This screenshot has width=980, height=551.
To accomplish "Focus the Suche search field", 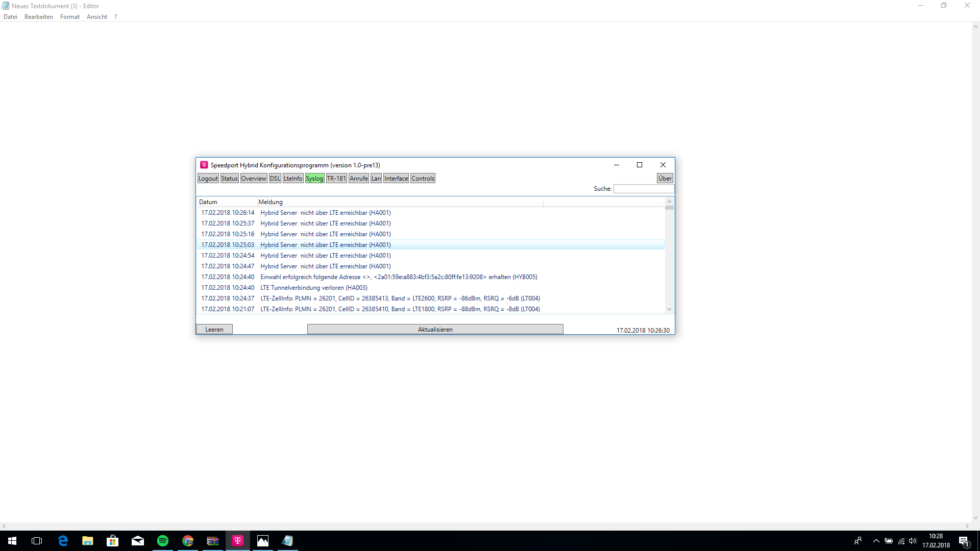I will (x=644, y=189).
